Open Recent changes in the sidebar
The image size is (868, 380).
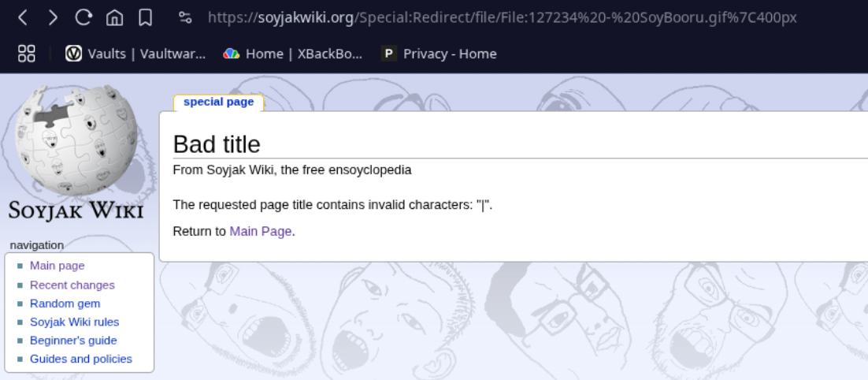pyautogui.click(x=72, y=285)
